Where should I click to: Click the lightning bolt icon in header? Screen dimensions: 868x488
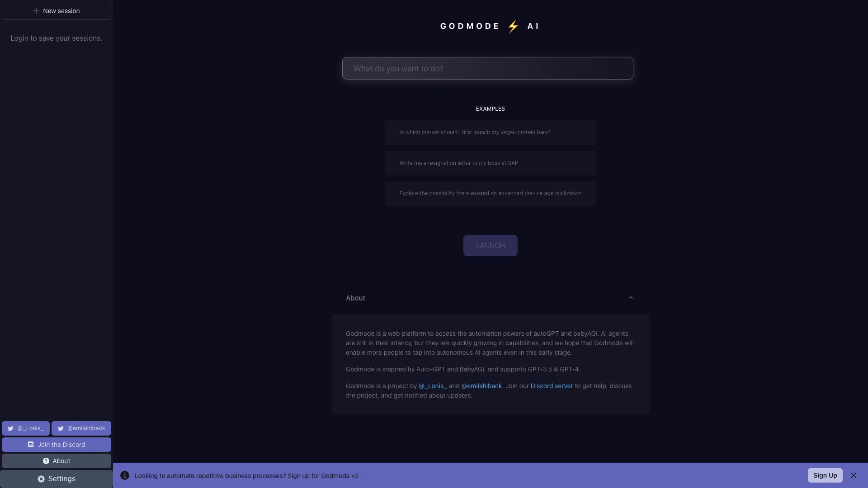pyautogui.click(x=511, y=26)
